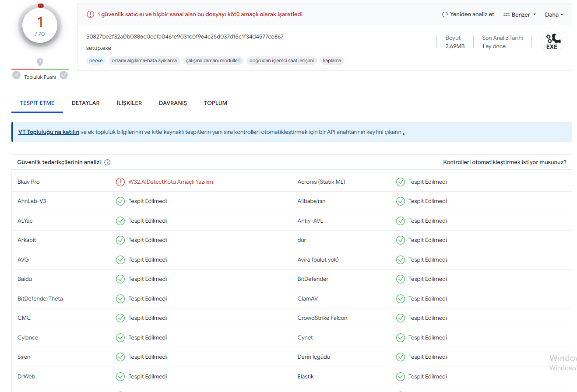This screenshot has height=392, width=577.
Task: Click the Topluluk Puanı question mark icon
Action: click(40, 62)
